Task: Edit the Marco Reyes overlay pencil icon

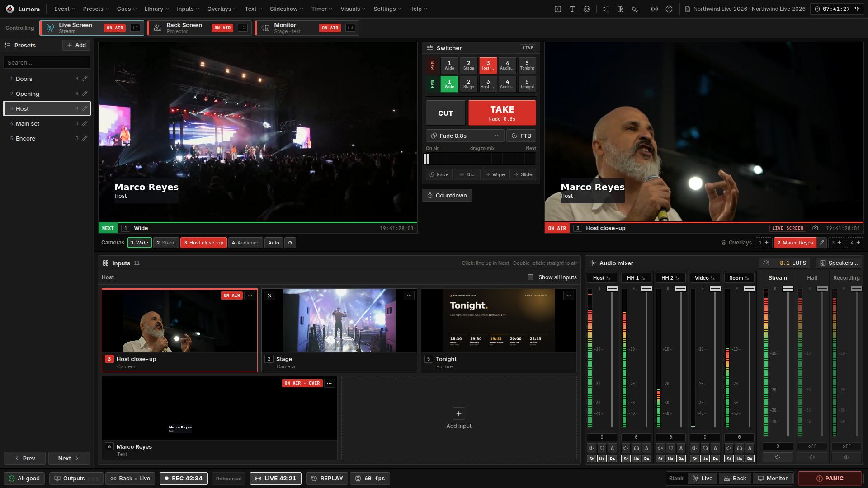Action: (822, 243)
